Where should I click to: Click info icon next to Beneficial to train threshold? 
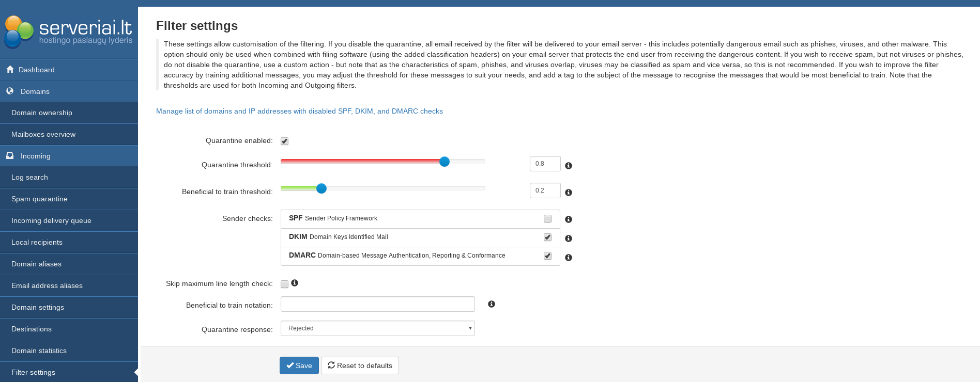(x=568, y=193)
